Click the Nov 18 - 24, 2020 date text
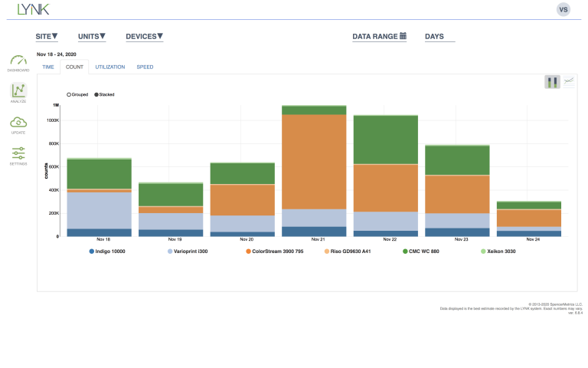Viewport: 588px width, 368px height. click(x=56, y=54)
